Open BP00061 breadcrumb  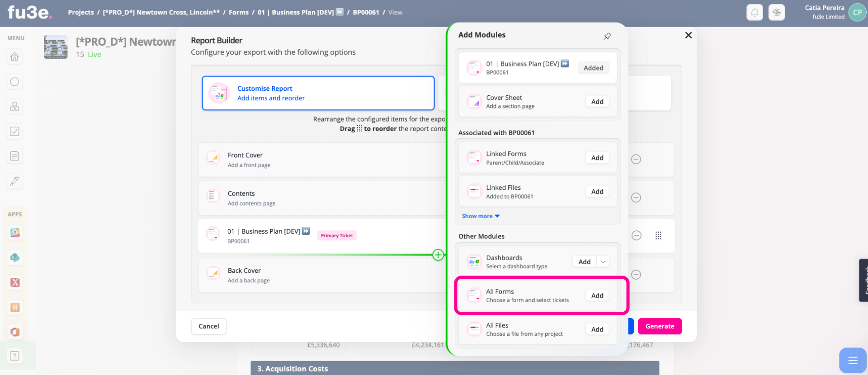click(x=366, y=12)
